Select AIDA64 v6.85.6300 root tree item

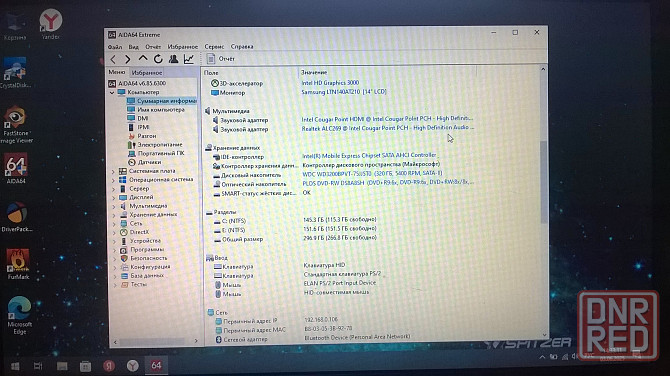click(x=137, y=83)
